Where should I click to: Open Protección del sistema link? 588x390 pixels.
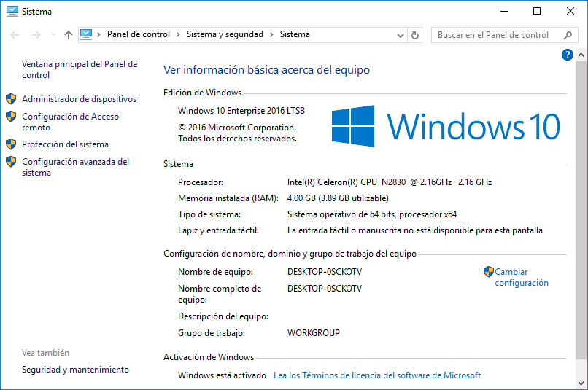point(65,144)
